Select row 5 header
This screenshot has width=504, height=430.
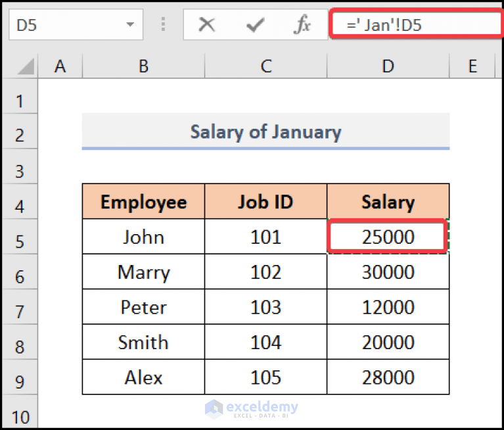coord(20,237)
